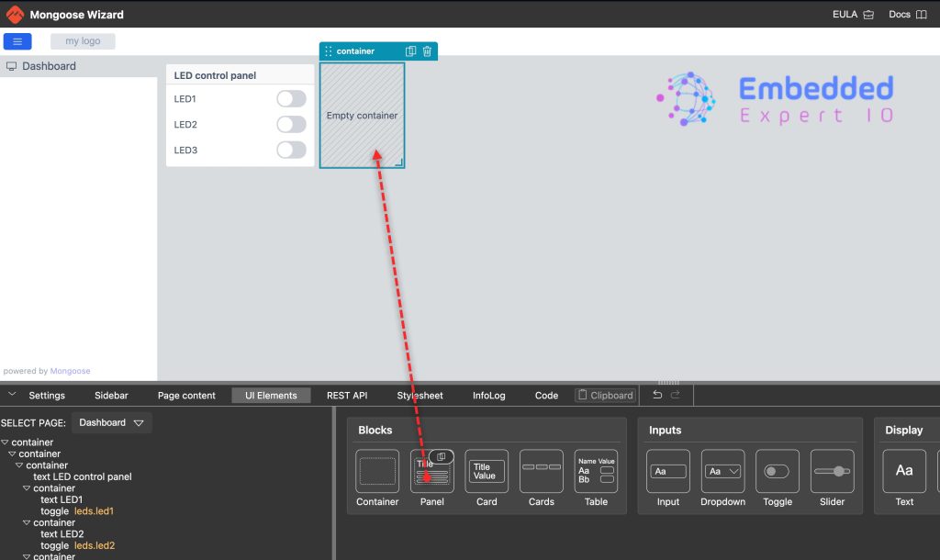This screenshot has width=940, height=560.
Task: Pick the Cards block icon
Action: [542, 471]
